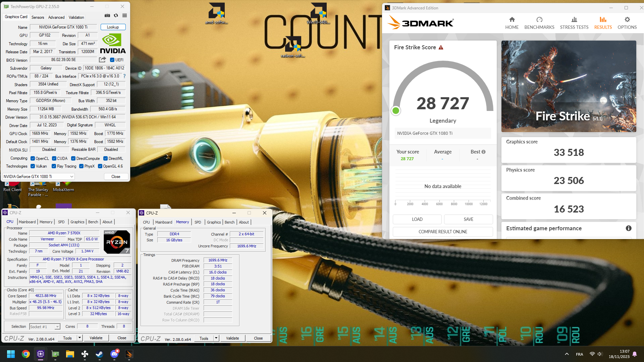
Task: Toggle the OpenGL 4.6 checkbox
Action: [100, 166]
